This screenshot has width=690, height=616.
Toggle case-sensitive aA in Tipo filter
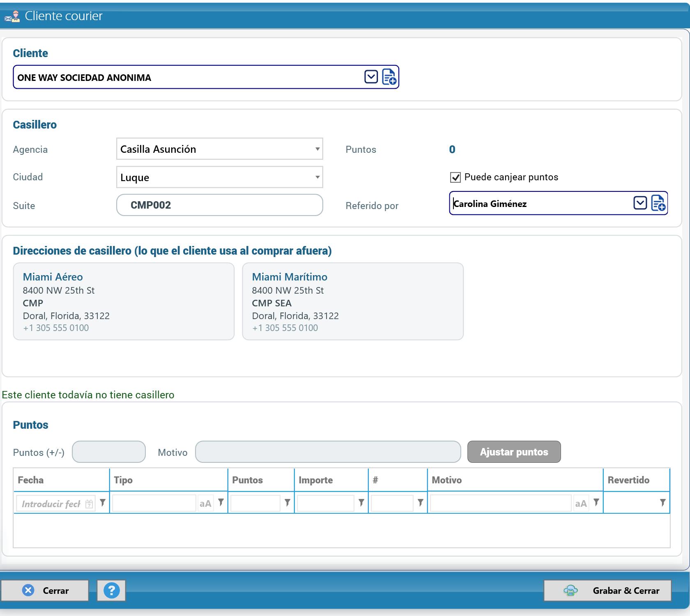pyautogui.click(x=205, y=503)
